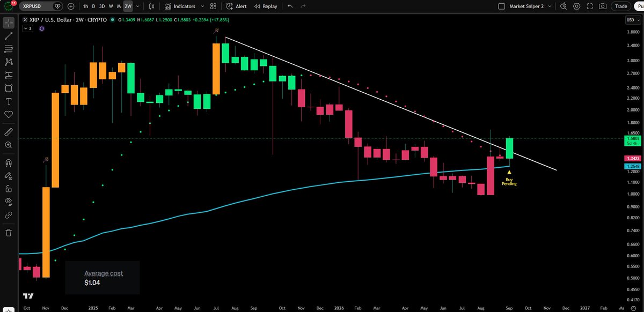Image resolution: width=644 pixels, height=312 pixels.
Task: Toggle magnet mode for drawings
Action: click(x=9, y=162)
